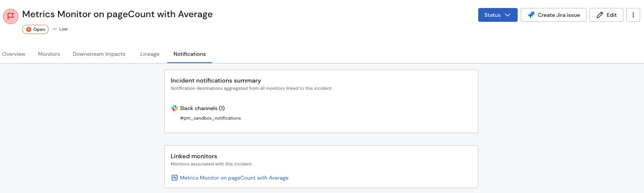Click the Incident notifications summary heading
The image size is (644, 193).
click(x=216, y=81)
